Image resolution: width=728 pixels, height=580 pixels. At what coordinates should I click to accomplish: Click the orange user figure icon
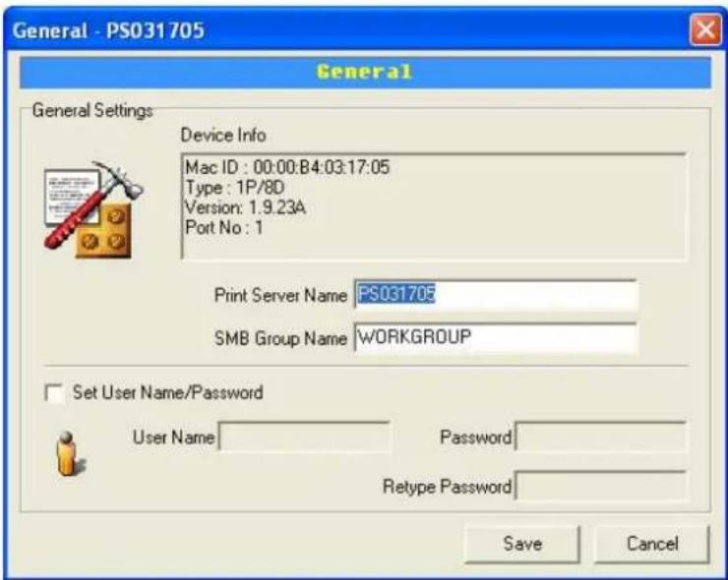[70, 454]
